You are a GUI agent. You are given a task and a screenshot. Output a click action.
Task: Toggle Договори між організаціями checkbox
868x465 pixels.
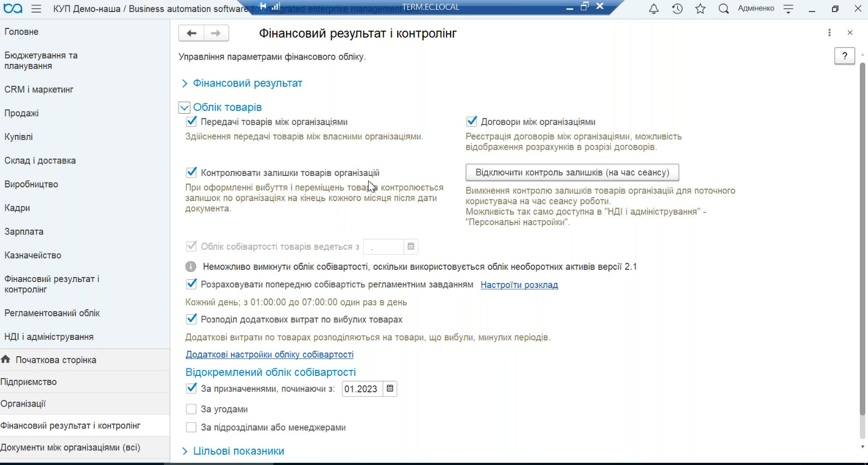pyautogui.click(x=471, y=121)
